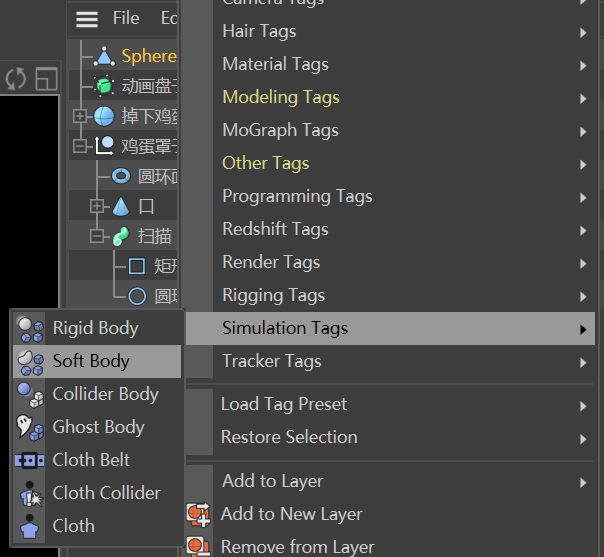
Task: Click the arrow beside Load Tag Preset
Action: (x=583, y=406)
